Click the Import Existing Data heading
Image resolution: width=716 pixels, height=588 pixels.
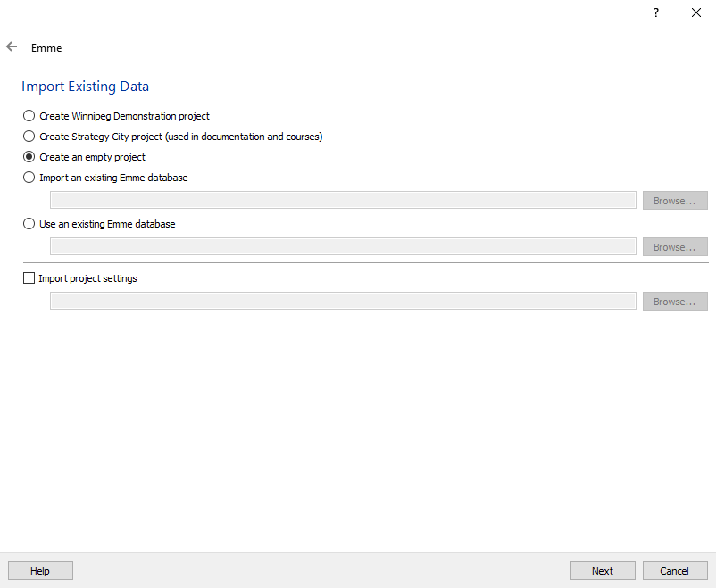85,87
